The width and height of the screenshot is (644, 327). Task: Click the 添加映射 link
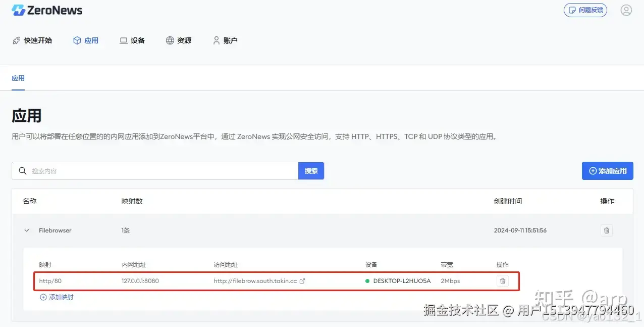[x=57, y=297]
